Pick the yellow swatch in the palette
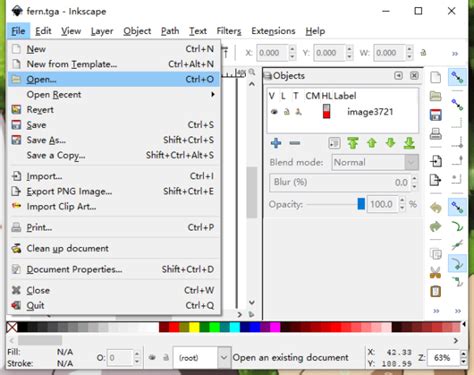Screen dimensions: 474x375 coord(194,327)
